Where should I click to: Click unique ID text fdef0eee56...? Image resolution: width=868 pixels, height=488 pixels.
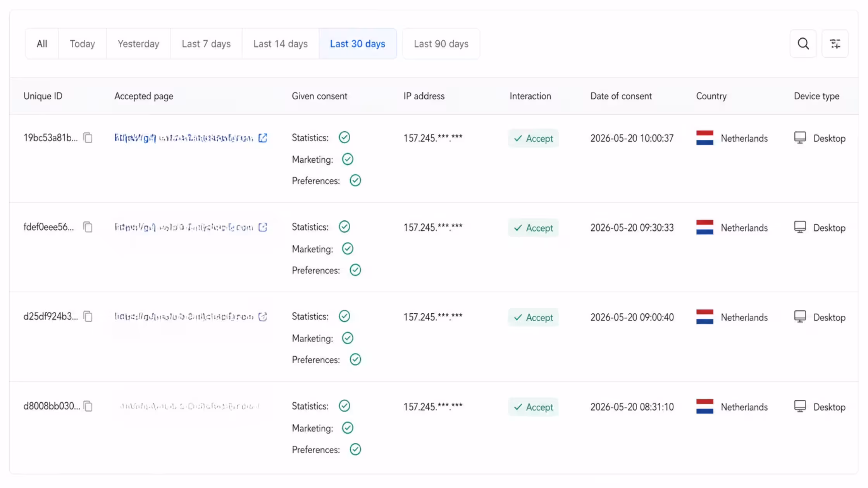pyautogui.click(x=48, y=227)
